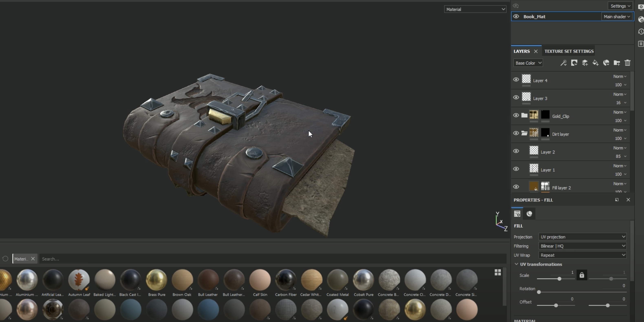Image resolution: width=644 pixels, height=322 pixels.
Task: Switch shelf to grid view icon
Action: coord(497,272)
